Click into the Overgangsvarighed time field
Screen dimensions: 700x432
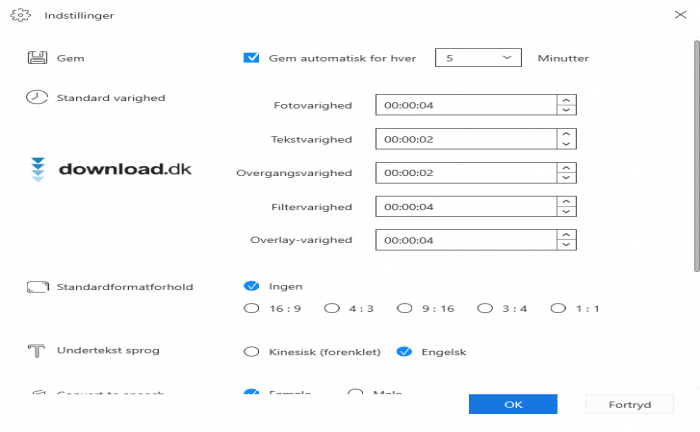coord(466,173)
